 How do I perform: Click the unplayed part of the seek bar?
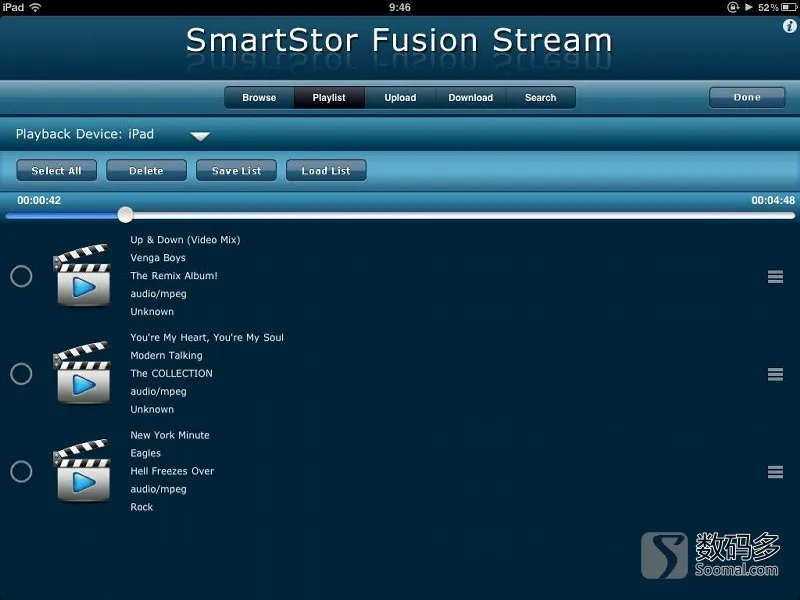coord(463,216)
